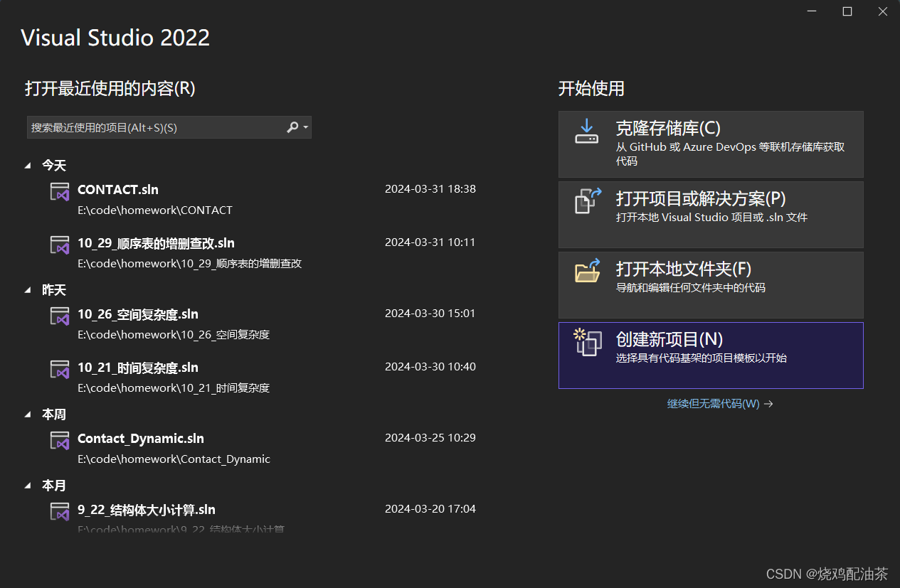
Task: Close the Visual Studio 2022 start window
Action: (x=882, y=11)
